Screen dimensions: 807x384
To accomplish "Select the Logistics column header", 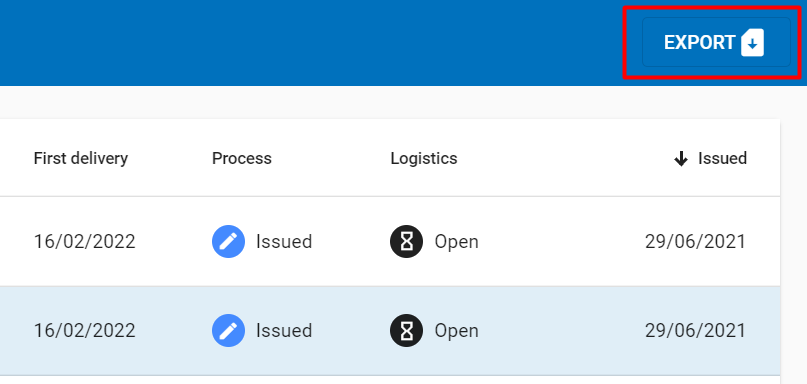I will click(424, 158).
